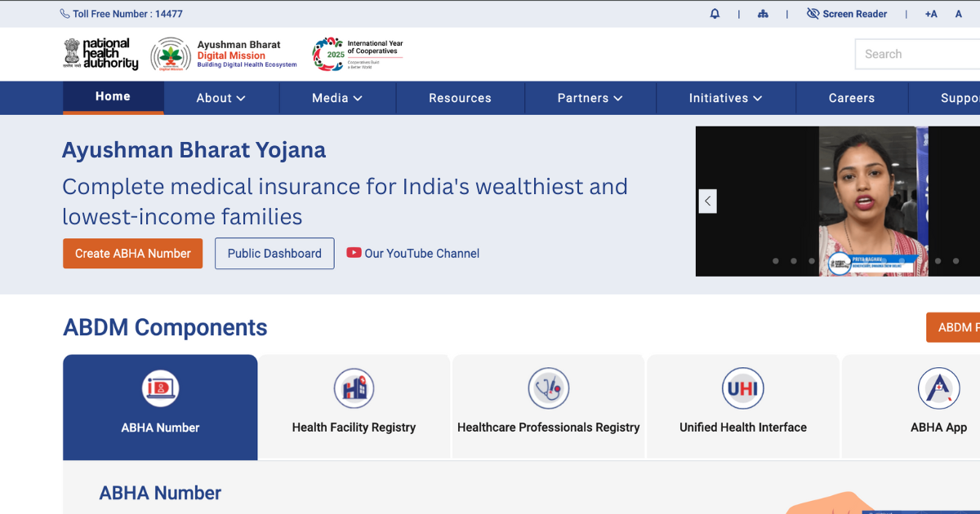Expand the About menu chevron
This screenshot has width=980, height=514.
241,99
